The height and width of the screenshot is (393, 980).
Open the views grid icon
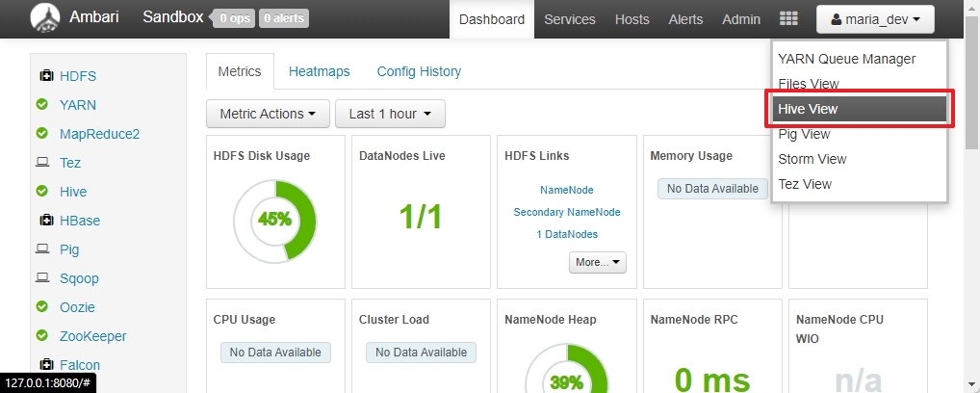click(x=788, y=18)
